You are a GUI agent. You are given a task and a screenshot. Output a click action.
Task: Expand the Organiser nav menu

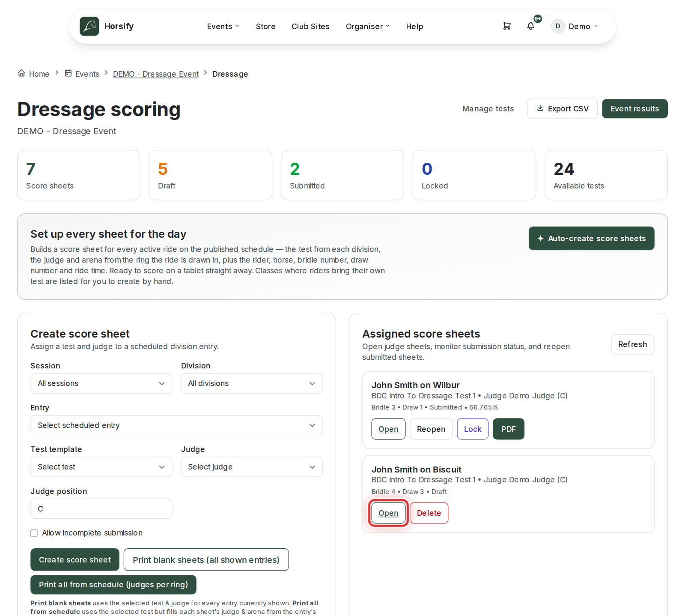pos(368,27)
